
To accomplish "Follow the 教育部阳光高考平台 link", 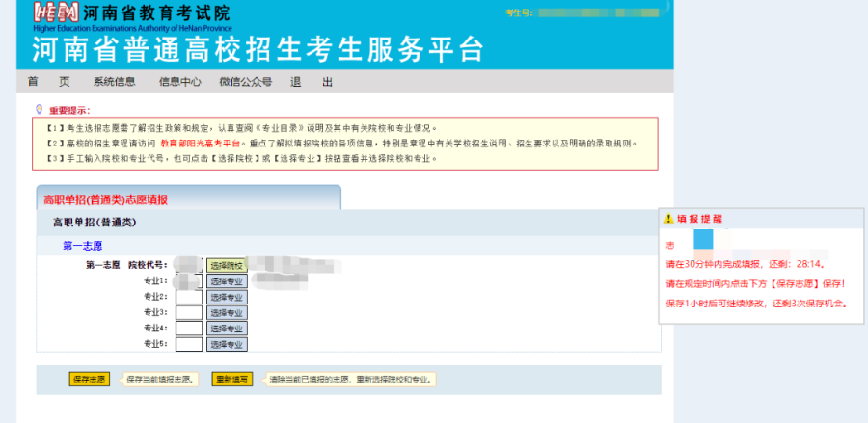I will coord(203,144).
